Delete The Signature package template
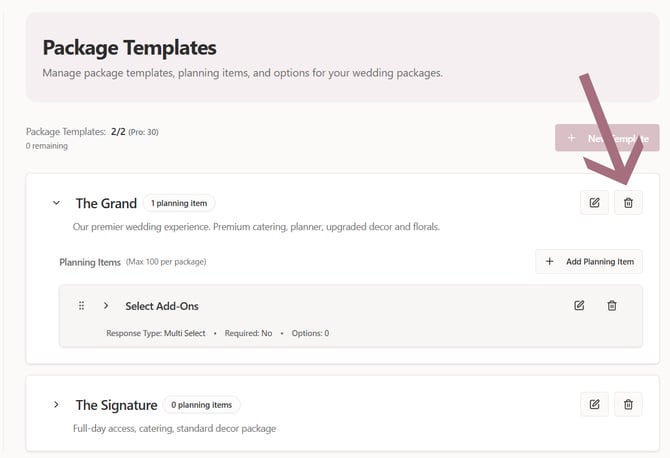670x458 pixels. click(628, 404)
